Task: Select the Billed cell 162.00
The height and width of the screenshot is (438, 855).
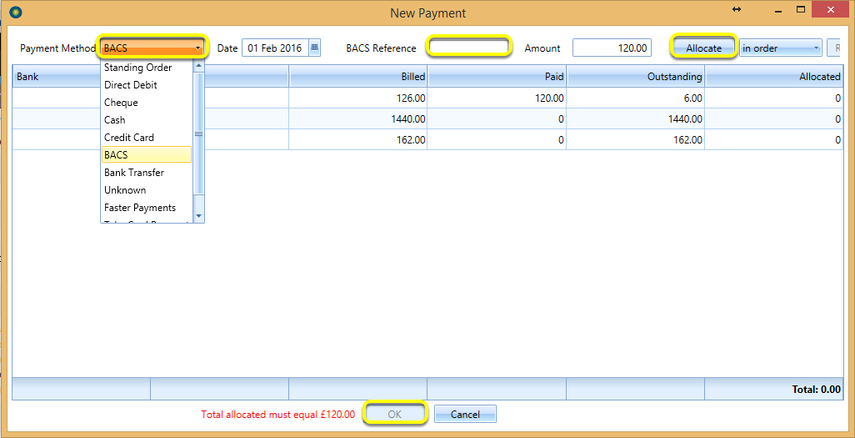Action: pos(358,140)
